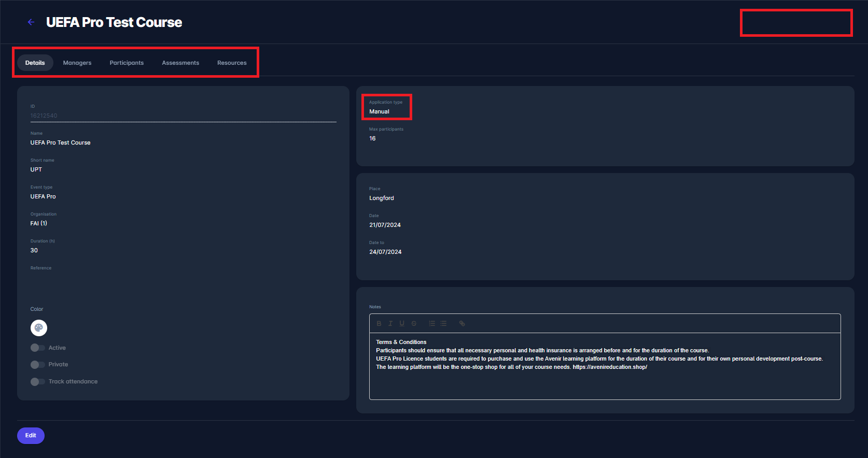Apply italic formatting in Notes toolbar
Screen dimensions: 868x458
[390, 323]
